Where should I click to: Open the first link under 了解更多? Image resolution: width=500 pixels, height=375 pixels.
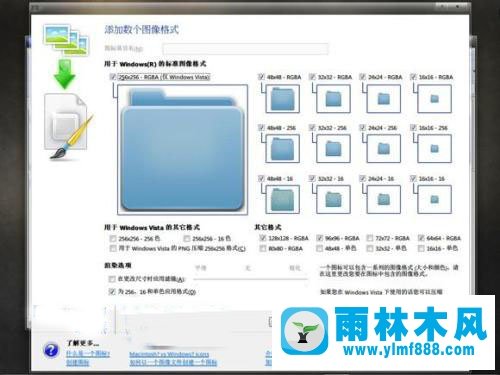click(88, 354)
